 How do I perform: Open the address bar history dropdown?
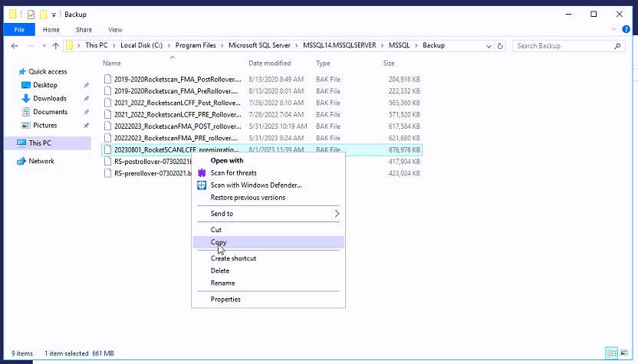click(x=488, y=46)
